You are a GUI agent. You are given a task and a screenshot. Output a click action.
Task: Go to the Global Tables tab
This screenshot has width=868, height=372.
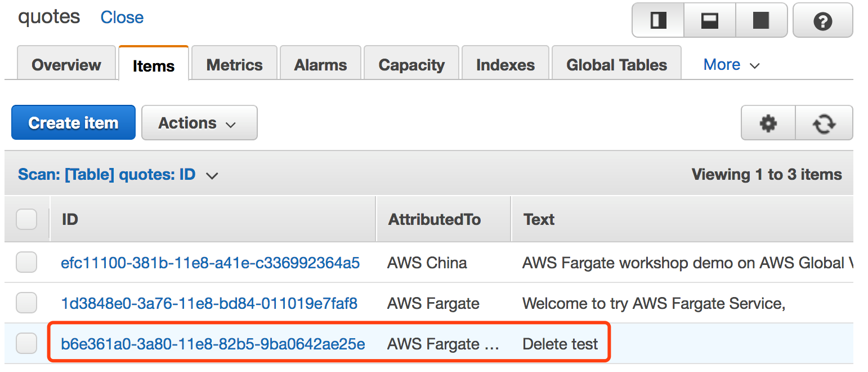pyautogui.click(x=616, y=65)
